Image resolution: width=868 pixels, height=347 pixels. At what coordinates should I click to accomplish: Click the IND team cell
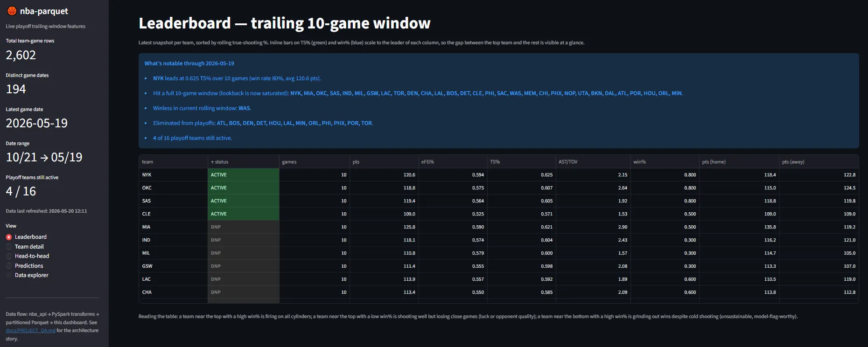click(x=173, y=240)
